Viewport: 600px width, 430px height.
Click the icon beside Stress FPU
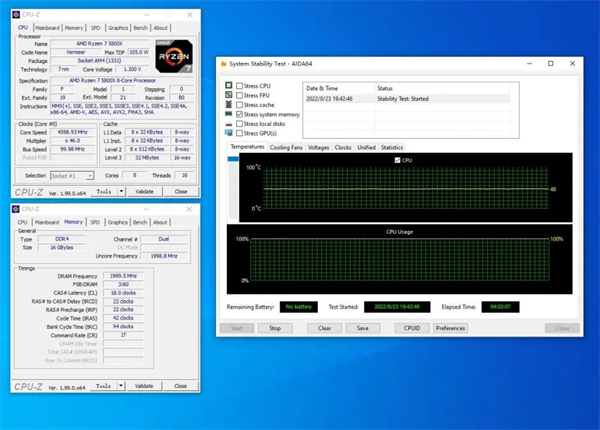228,96
